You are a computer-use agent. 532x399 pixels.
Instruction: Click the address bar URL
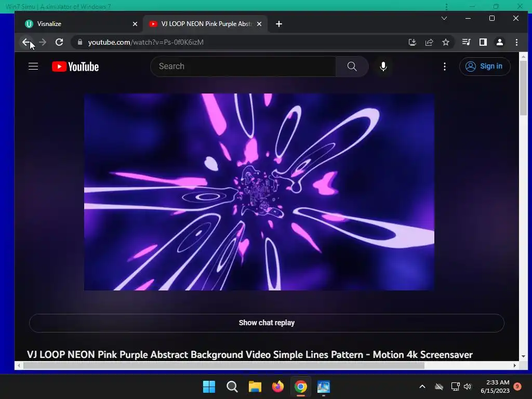click(x=145, y=42)
